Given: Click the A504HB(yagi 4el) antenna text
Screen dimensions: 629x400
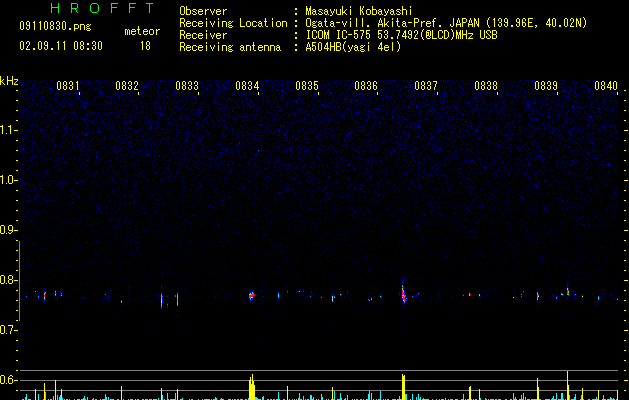Looking at the screenshot, I should 353,47.
